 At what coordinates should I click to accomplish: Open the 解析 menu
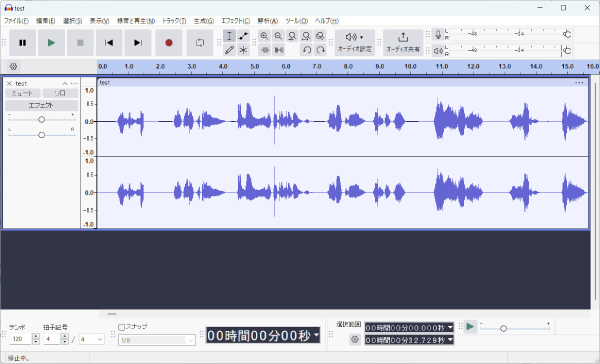point(267,21)
